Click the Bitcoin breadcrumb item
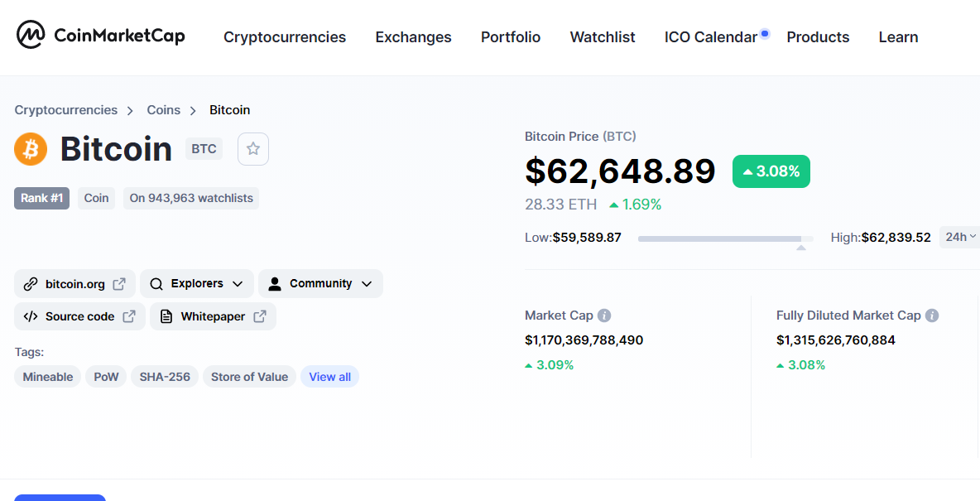 click(x=229, y=110)
